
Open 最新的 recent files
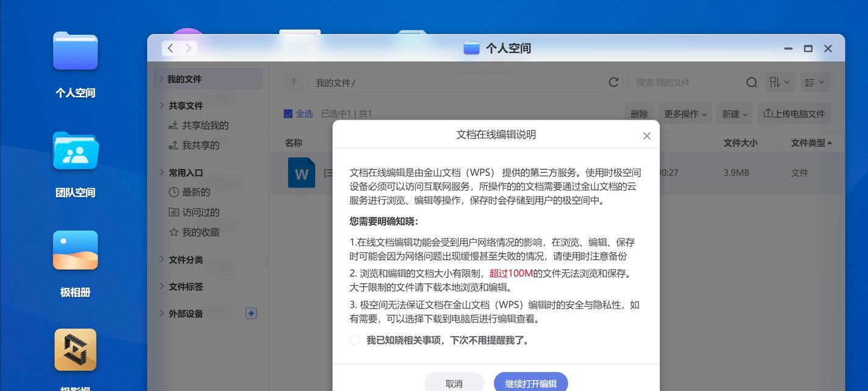(x=189, y=192)
